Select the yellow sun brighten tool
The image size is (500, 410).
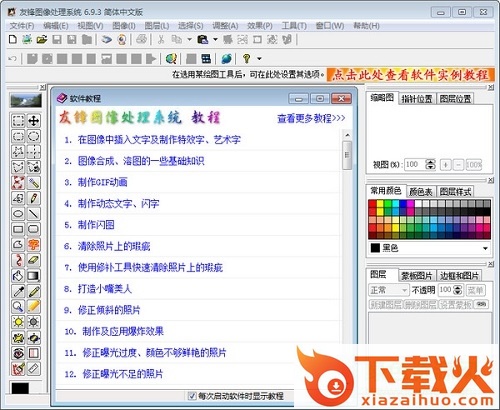(x=18, y=322)
